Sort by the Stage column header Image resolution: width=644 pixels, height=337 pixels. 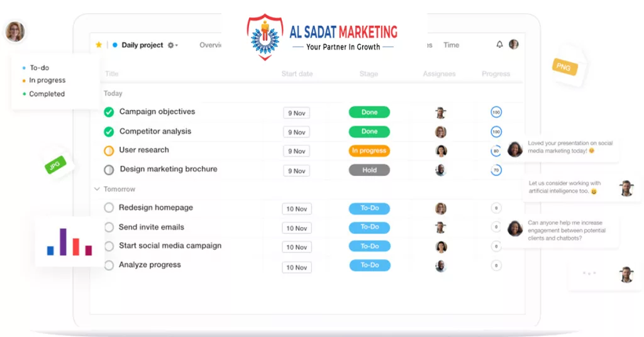click(369, 74)
